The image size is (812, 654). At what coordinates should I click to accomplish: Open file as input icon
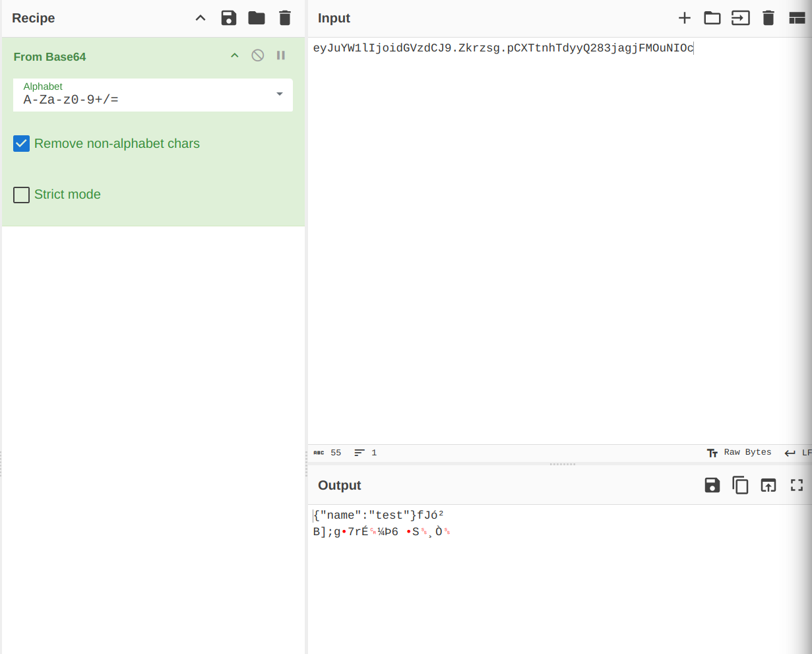(x=741, y=18)
